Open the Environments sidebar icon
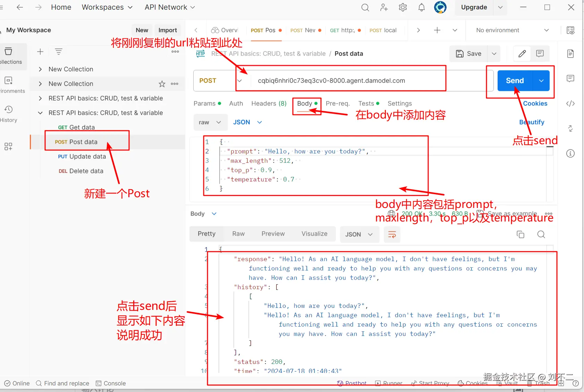The image size is (584, 392). click(10, 85)
